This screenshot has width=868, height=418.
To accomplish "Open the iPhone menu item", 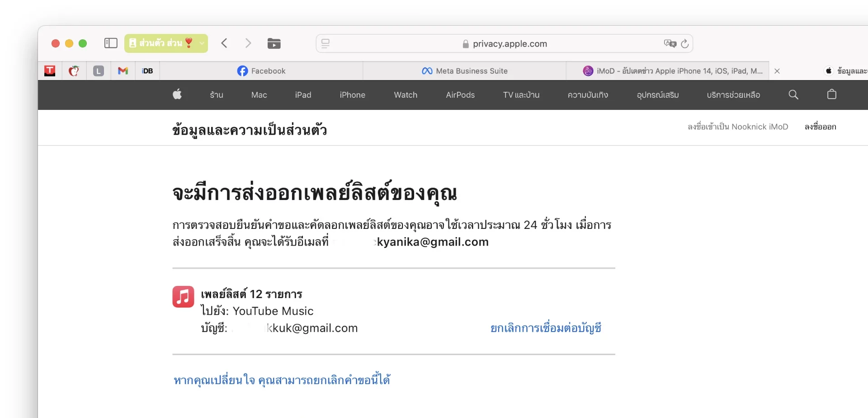I will [x=352, y=95].
